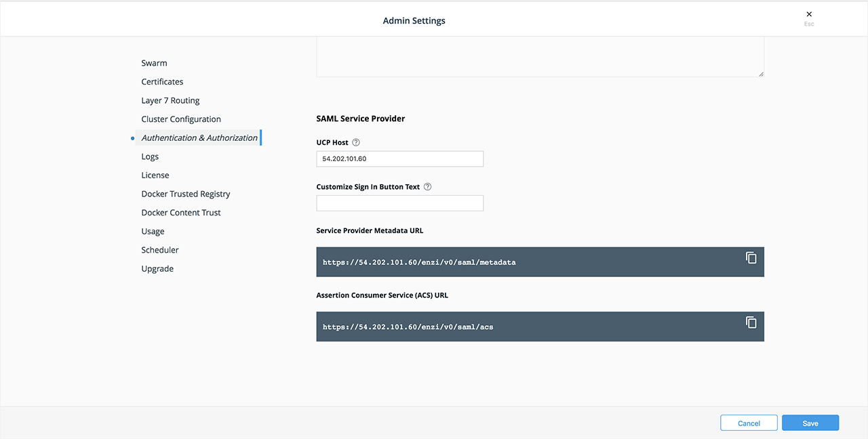868x439 pixels.
Task: Open the Scheduler settings section
Action: coord(160,249)
